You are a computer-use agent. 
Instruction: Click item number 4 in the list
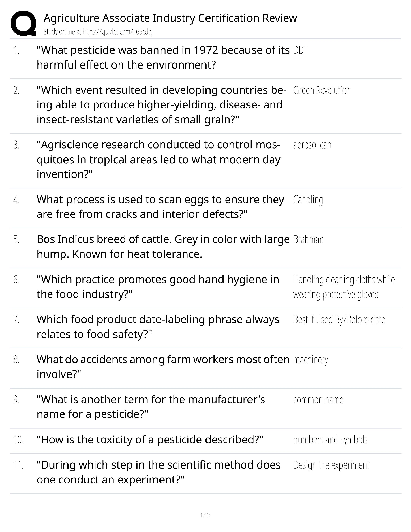pyautogui.click(x=16, y=200)
